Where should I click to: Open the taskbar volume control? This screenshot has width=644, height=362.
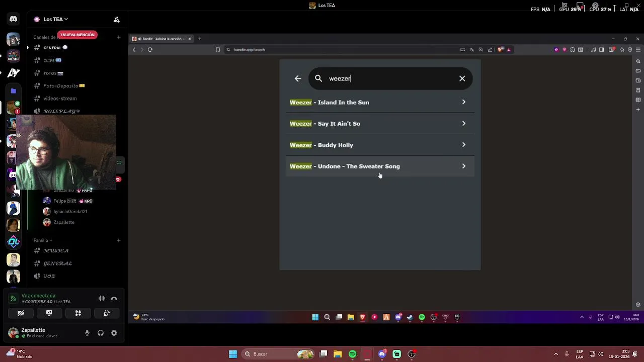(x=600, y=354)
